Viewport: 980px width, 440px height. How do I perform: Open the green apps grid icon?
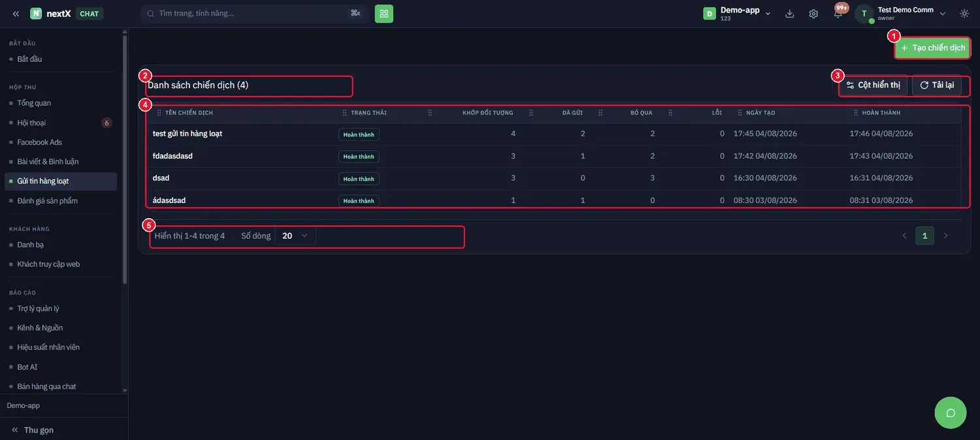click(384, 14)
